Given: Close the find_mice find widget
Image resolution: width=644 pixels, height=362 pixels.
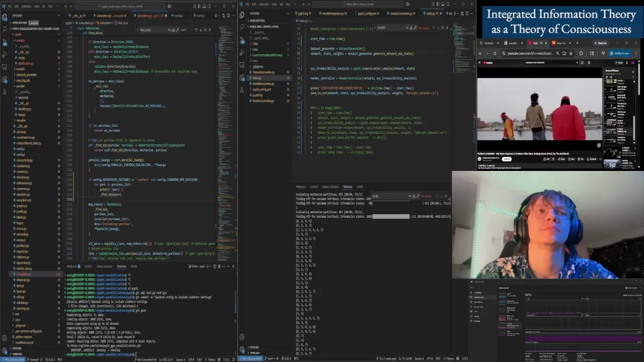Looking at the screenshot, I should [210, 30].
